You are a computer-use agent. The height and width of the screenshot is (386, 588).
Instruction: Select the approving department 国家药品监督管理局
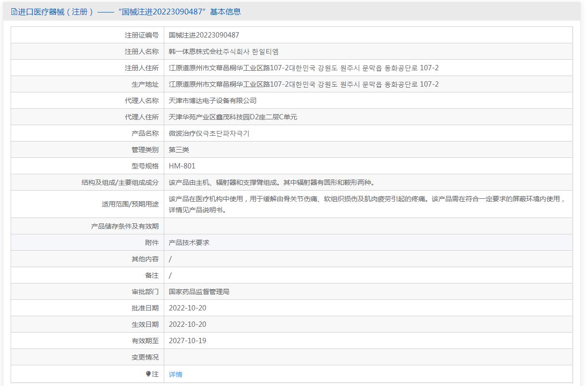[199, 292]
